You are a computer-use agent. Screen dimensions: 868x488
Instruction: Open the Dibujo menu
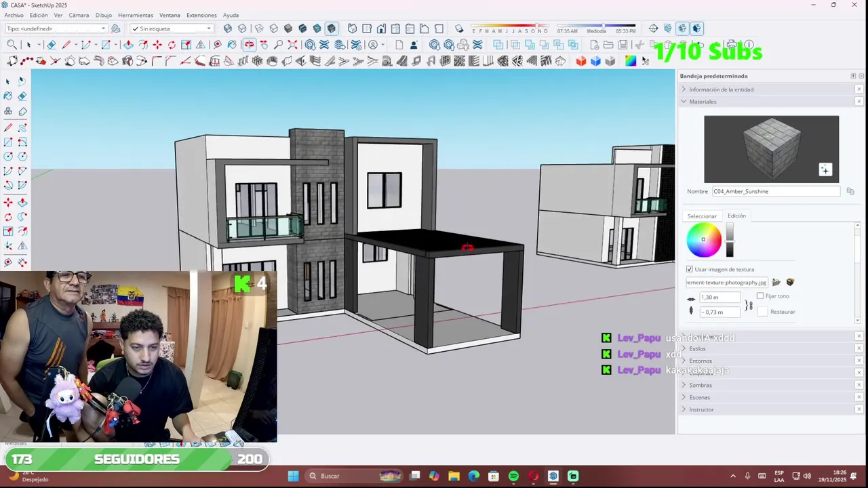tap(104, 15)
